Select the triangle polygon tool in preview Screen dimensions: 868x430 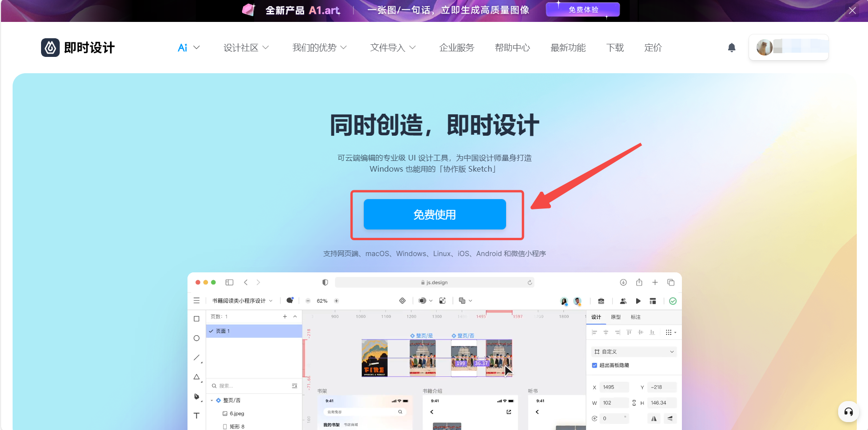(x=197, y=377)
